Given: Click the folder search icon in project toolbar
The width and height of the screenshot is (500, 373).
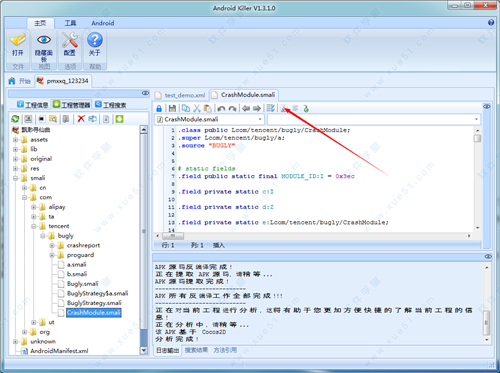Looking at the screenshot, I should (x=53, y=119).
